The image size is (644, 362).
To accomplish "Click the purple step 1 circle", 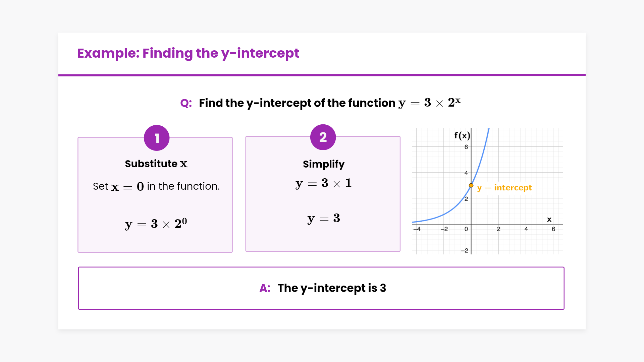I will click(157, 138).
